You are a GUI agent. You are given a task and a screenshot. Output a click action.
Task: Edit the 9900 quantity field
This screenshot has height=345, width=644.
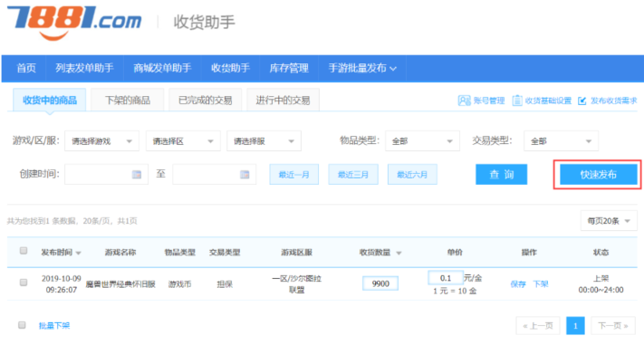click(380, 283)
